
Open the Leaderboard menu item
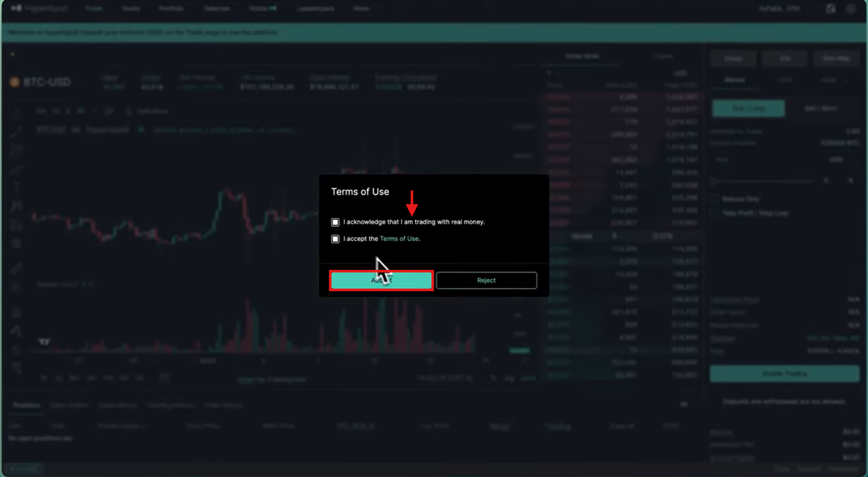point(316,8)
